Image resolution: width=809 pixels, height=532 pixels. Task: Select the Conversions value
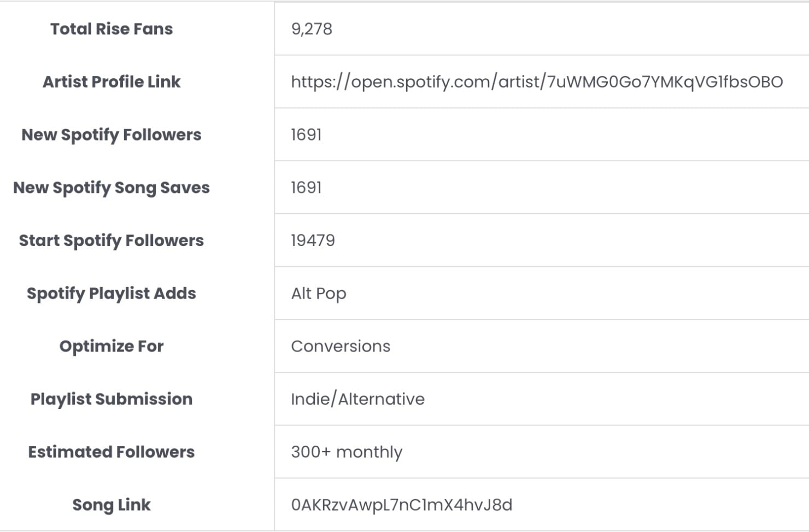click(341, 346)
